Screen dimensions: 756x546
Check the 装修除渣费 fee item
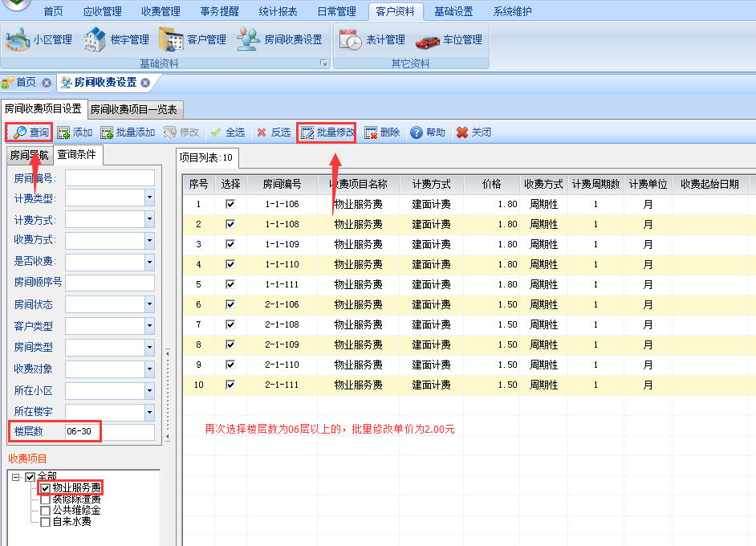(x=45, y=499)
